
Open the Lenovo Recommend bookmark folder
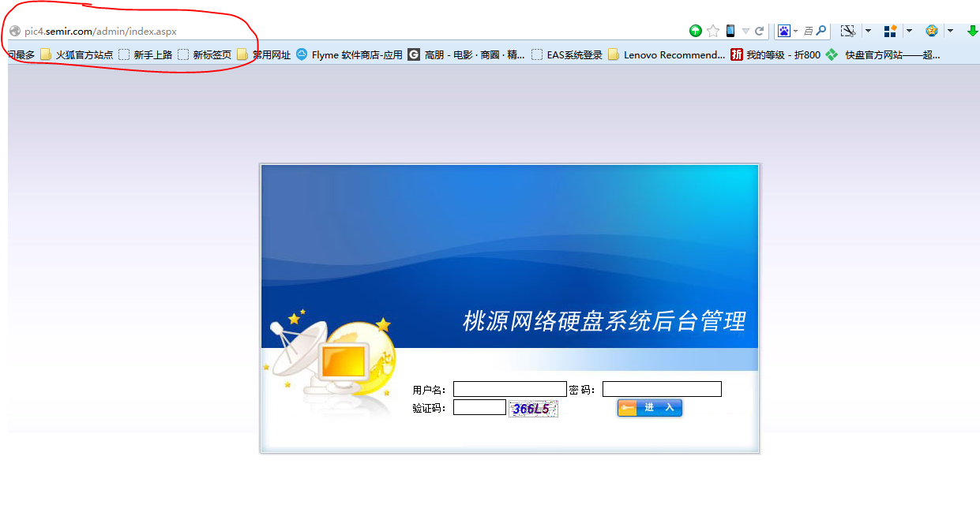pyautogui.click(x=666, y=54)
